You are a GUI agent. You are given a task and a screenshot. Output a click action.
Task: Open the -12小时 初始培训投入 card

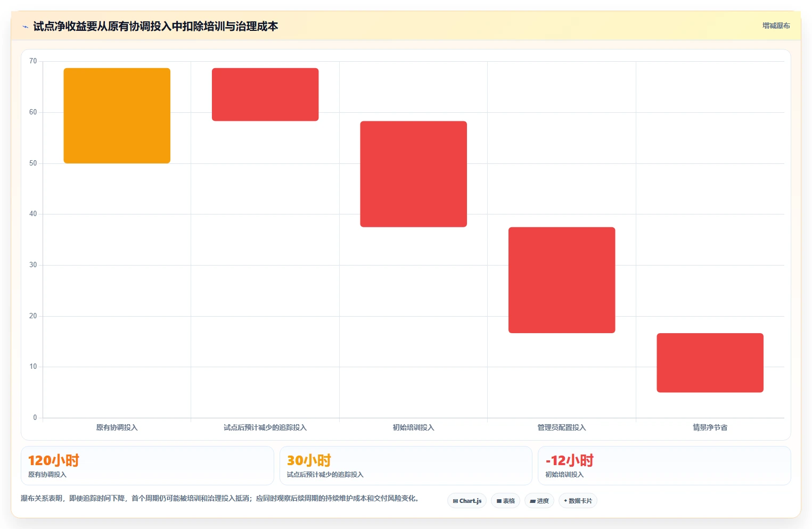point(665,466)
